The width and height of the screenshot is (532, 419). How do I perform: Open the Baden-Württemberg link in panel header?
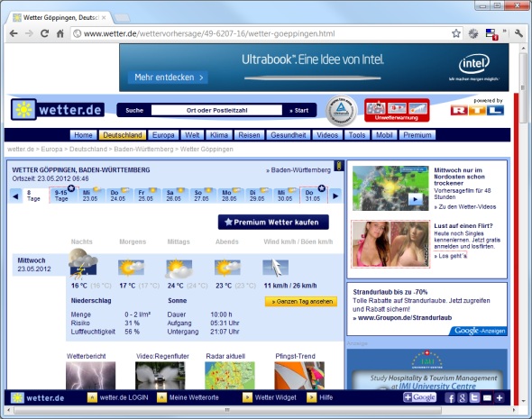point(298,169)
